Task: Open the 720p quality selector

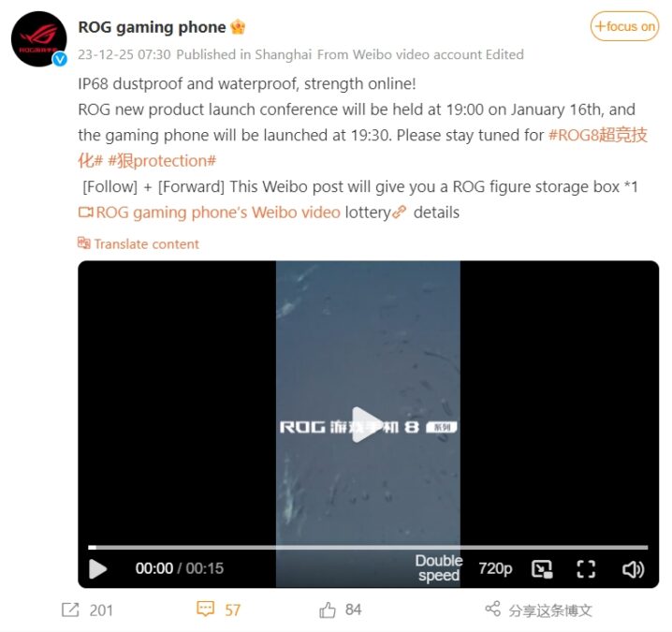Action: click(x=495, y=568)
